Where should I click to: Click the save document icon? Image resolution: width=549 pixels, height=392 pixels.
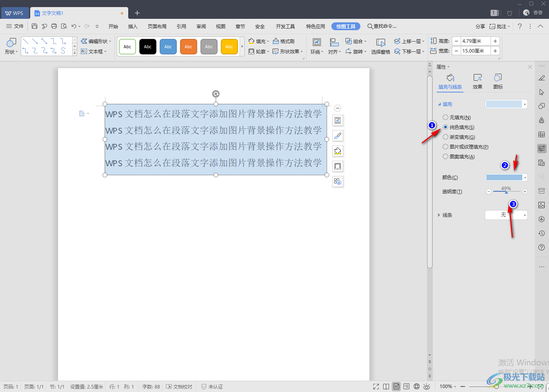click(35, 26)
